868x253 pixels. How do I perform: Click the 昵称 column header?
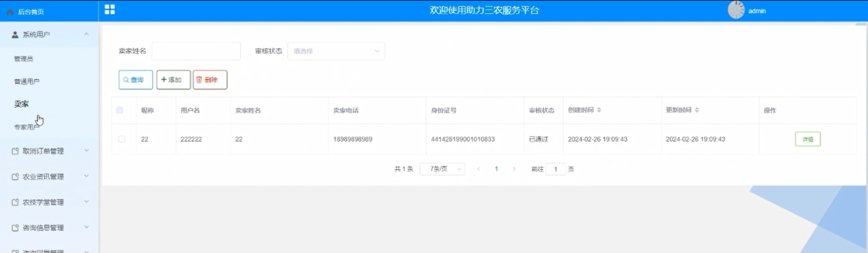(x=148, y=110)
